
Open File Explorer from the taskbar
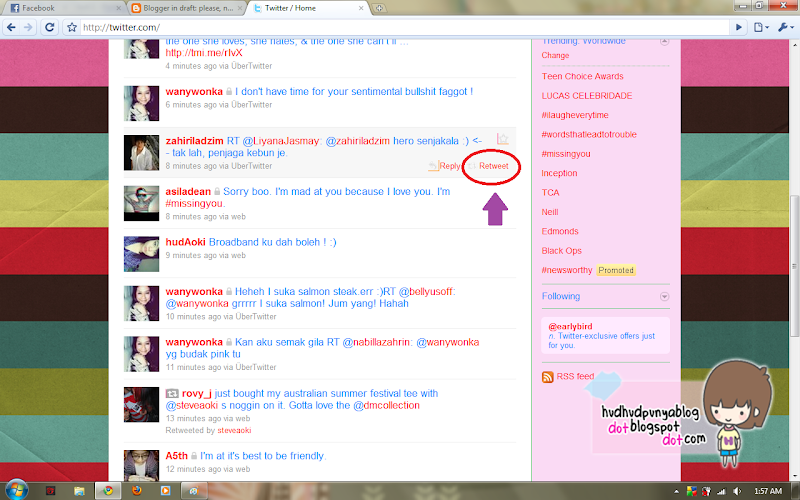tap(79, 490)
